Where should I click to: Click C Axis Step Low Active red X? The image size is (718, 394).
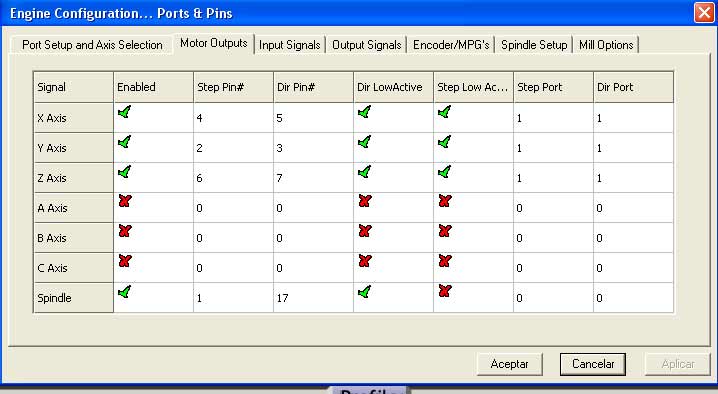pyautogui.click(x=445, y=261)
